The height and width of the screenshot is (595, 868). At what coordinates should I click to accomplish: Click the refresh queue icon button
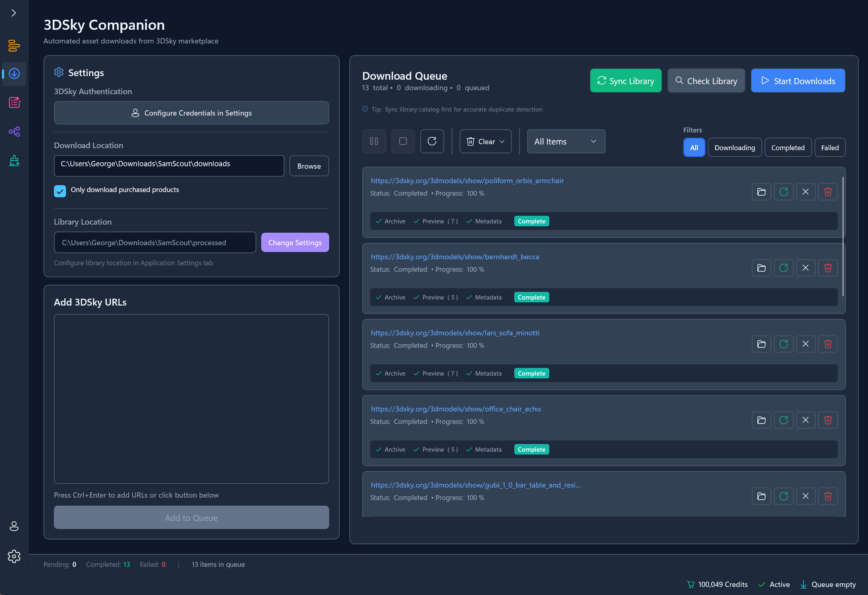point(432,141)
